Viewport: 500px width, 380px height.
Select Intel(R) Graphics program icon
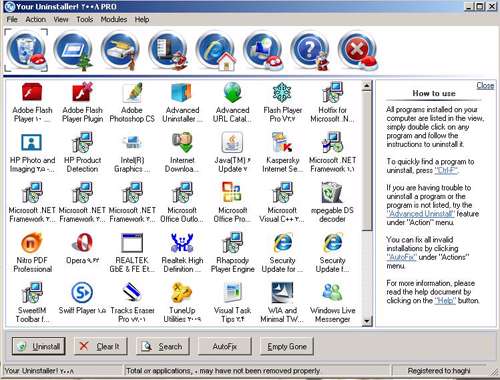(132, 142)
